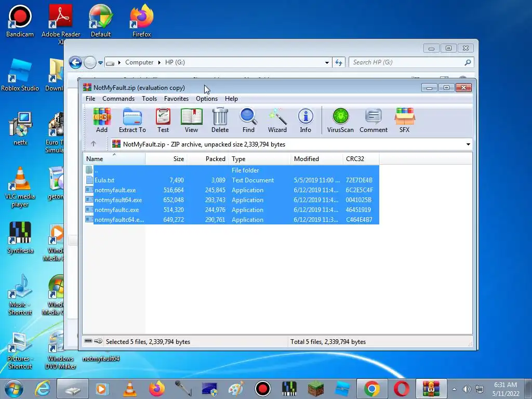Select the notmyfaultc64.e... file row
The image size is (532, 399).
tap(231, 220)
